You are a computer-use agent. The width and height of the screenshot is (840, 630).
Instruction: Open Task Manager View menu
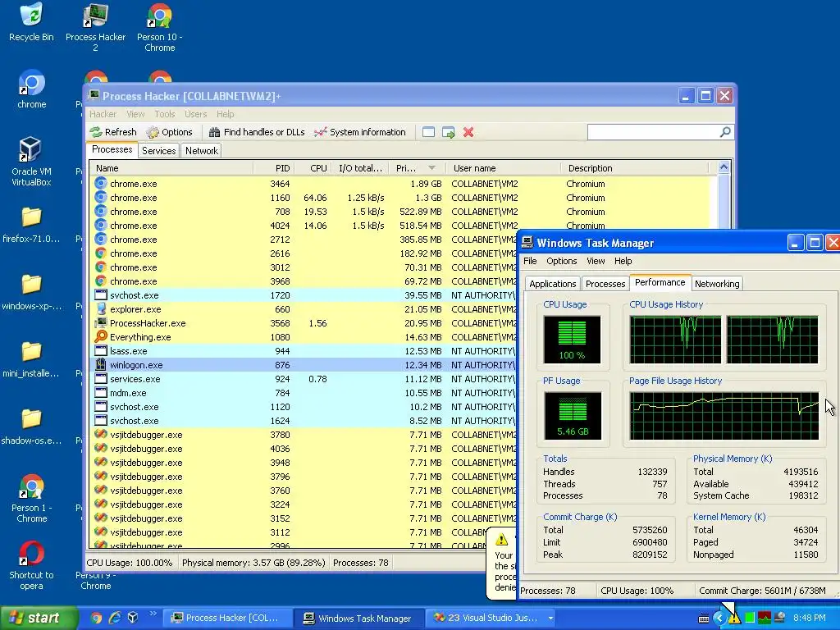[x=596, y=261]
